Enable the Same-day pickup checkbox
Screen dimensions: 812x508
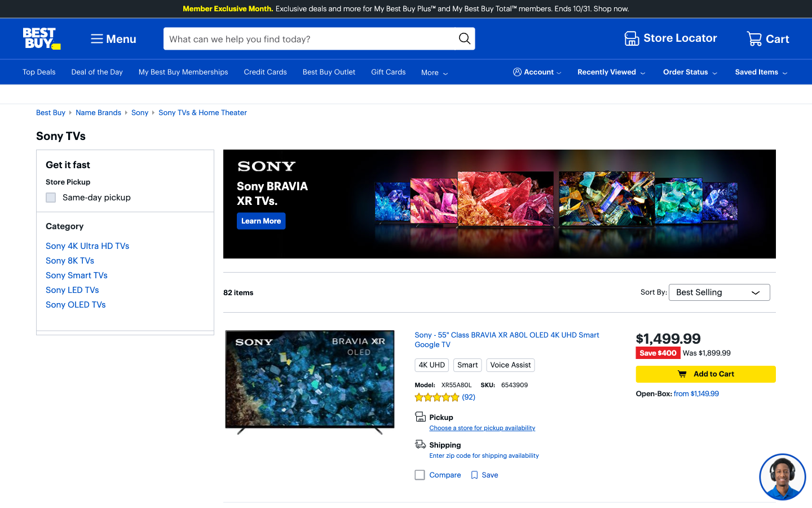51,198
